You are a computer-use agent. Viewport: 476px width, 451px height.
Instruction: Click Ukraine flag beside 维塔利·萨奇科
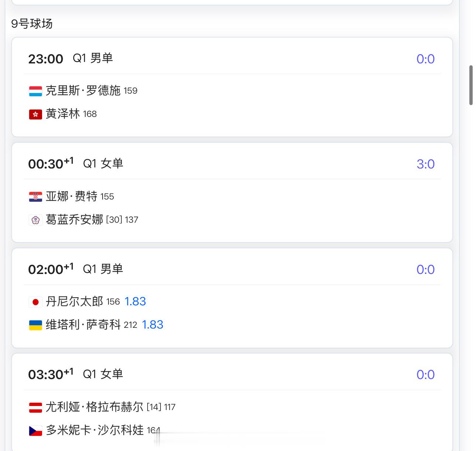click(x=35, y=325)
